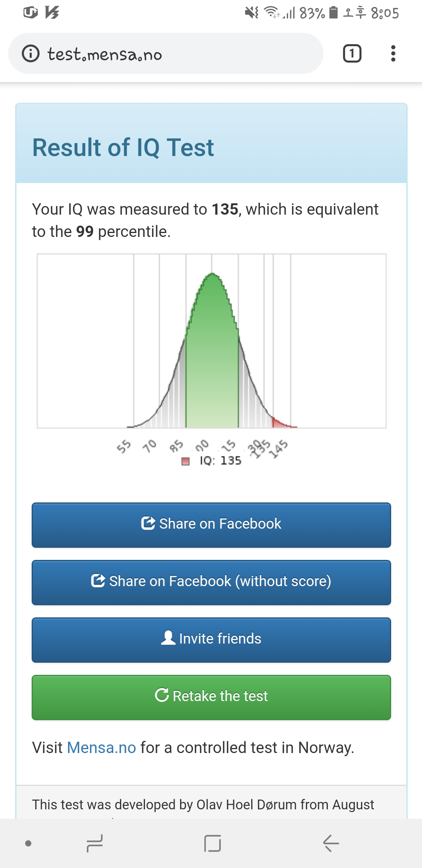Click the Share on Facebook button
422x868 pixels.
211,525
